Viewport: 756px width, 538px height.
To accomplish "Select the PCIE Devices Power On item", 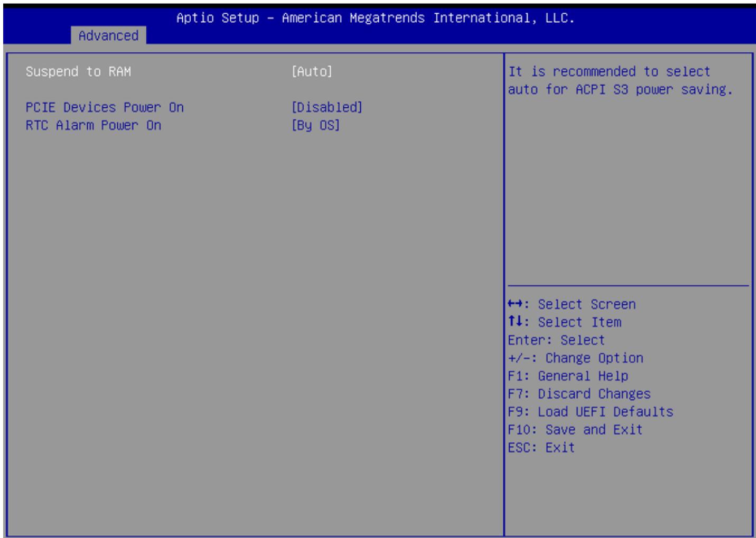I will coord(105,107).
